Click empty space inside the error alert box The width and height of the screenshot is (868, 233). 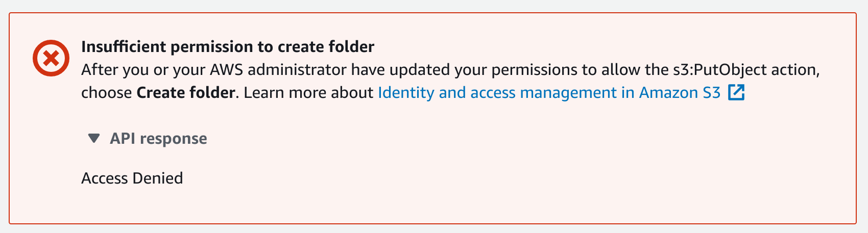click(x=511, y=168)
